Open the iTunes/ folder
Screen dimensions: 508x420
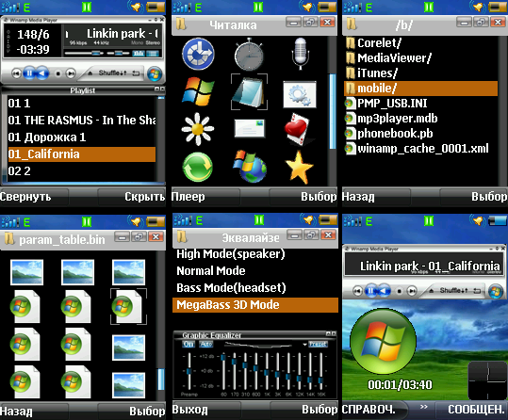[420, 73]
